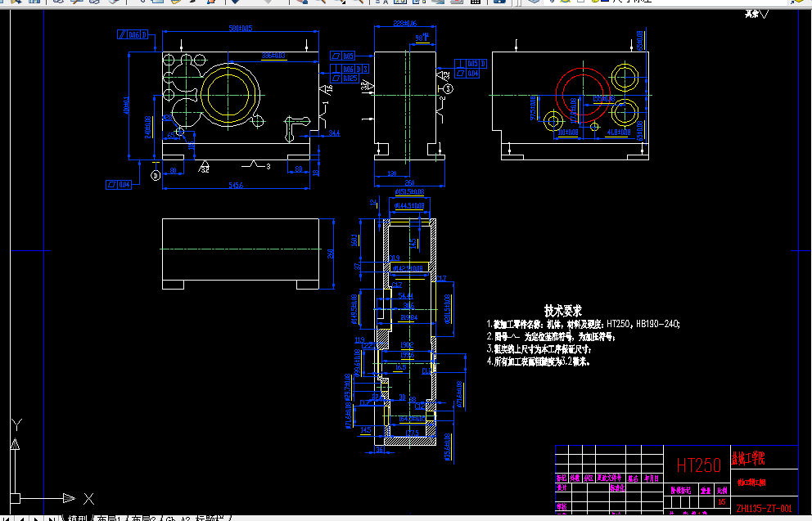This screenshot has width=812, height=521.
Task: Open the 布局2 layout tab
Action: [x=142, y=518]
